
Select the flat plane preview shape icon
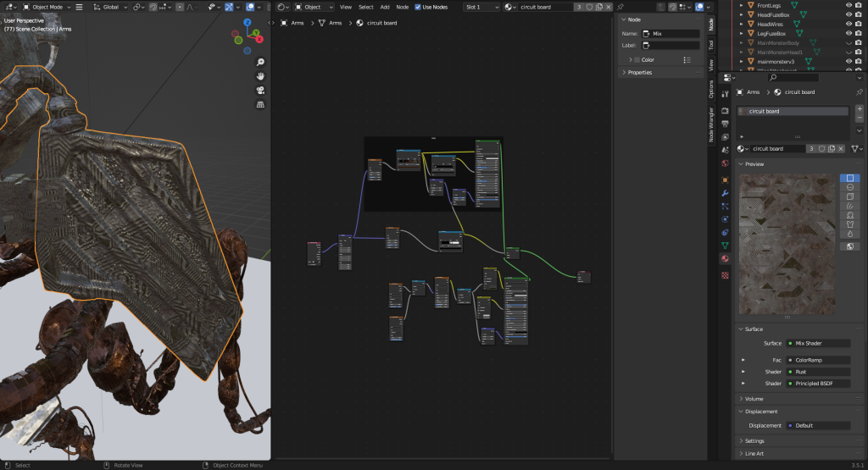tap(849, 178)
